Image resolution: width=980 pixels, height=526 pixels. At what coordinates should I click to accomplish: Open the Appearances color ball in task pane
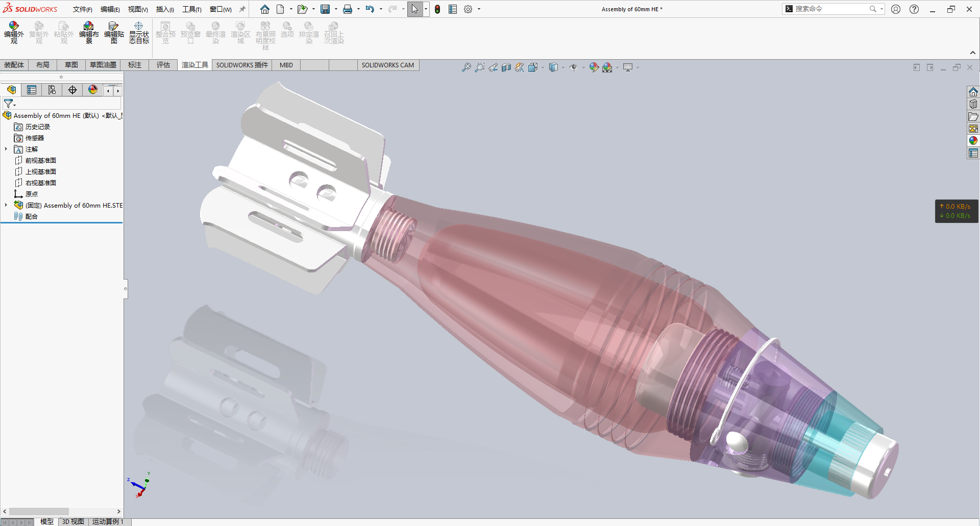click(x=973, y=141)
